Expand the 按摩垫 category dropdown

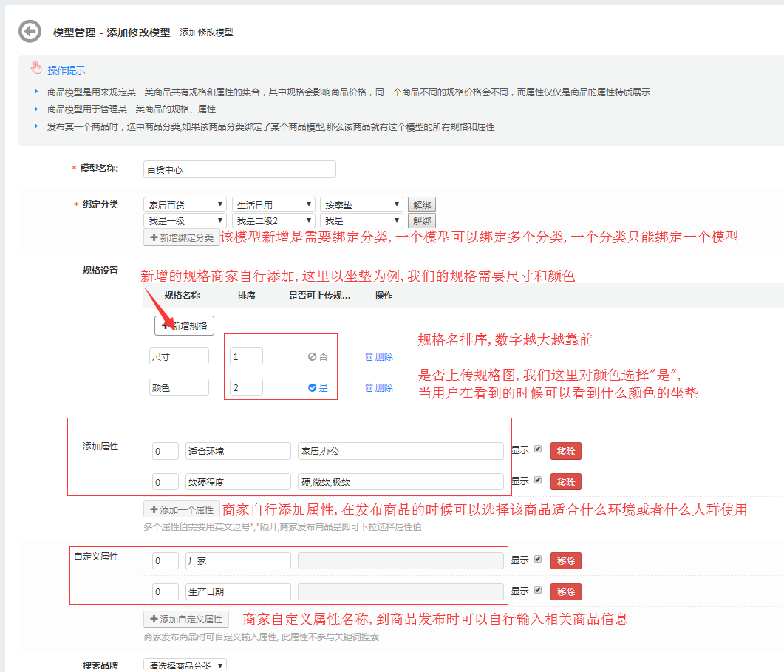[x=361, y=205]
